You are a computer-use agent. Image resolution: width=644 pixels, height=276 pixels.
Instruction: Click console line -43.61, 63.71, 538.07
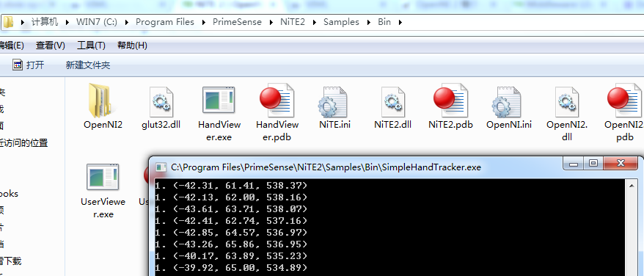point(231,209)
